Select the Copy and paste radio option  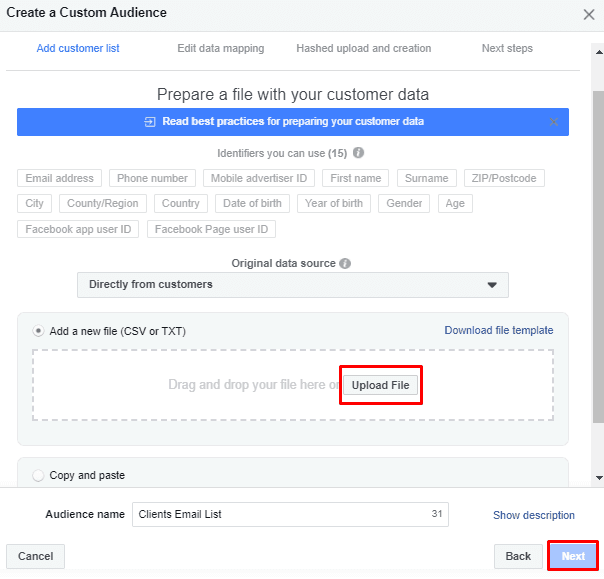(x=38, y=475)
